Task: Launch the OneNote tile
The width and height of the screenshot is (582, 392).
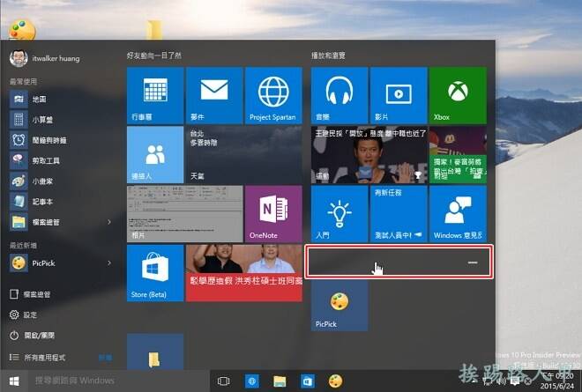Action: click(x=273, y=214)
